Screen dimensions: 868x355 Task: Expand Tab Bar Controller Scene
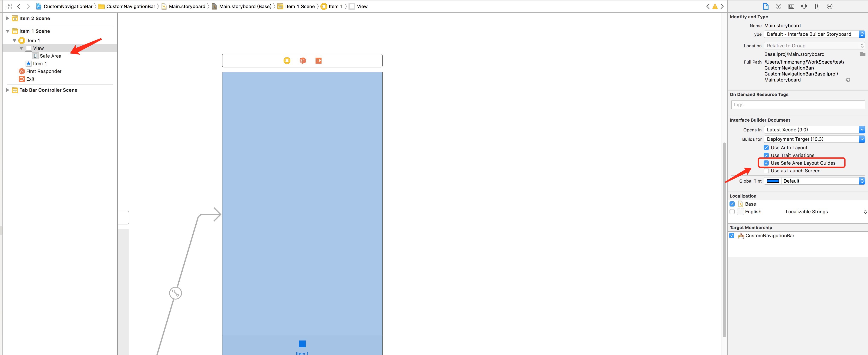click(x=7, y=90)
